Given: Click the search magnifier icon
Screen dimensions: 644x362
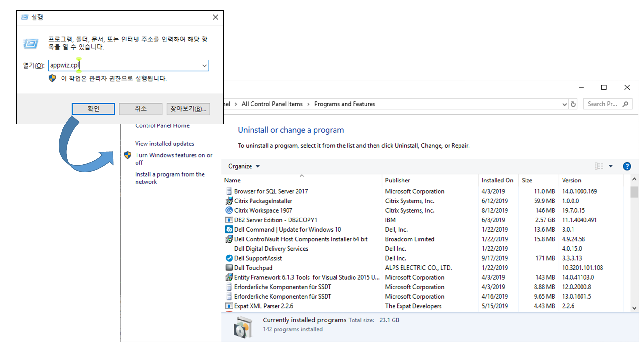Looking at the screenshot, I should 625,104.
